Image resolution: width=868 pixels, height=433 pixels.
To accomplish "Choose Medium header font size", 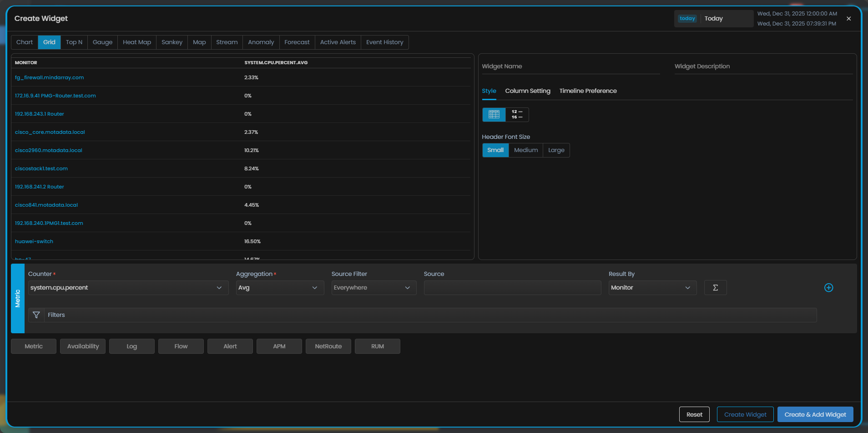I will click(x=525, y=150).
